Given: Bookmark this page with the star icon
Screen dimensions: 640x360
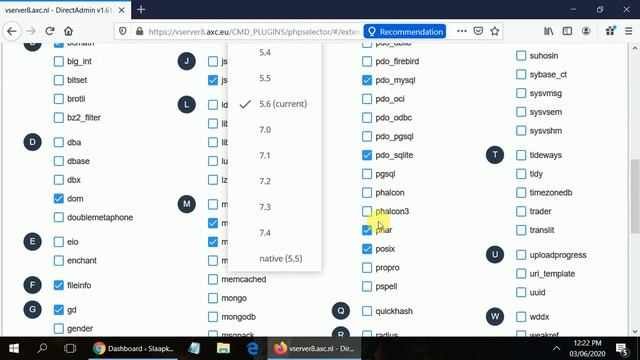Looking at the screenshot, I should pyautogui.click(x=495, y=31).
